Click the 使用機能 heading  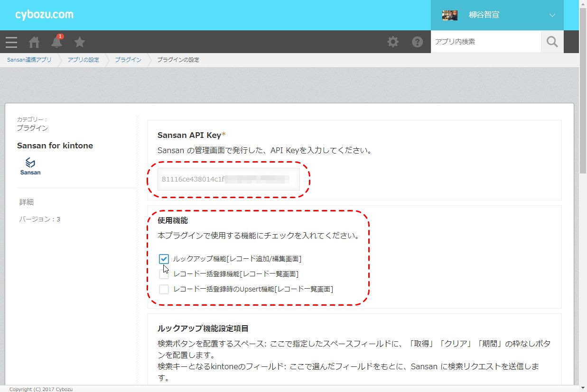pyautogui.click(x=173, y=220)
